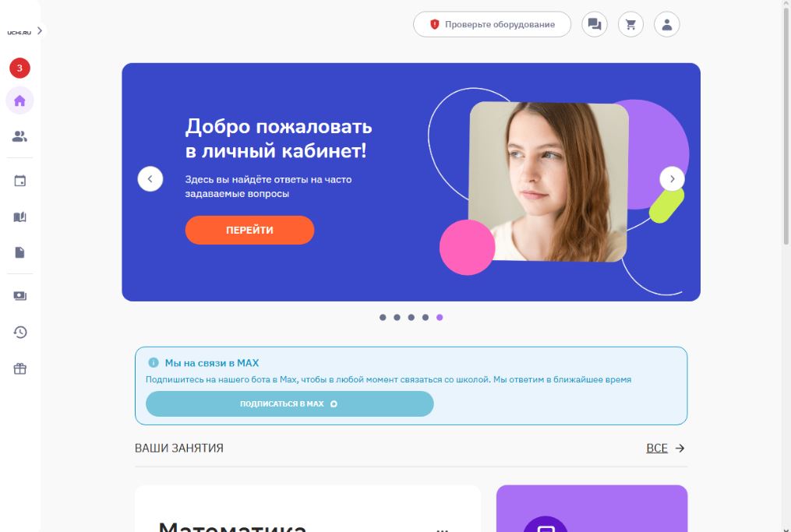Open the calendar schedule icon

pyautogui.click(x=19, y=181)
